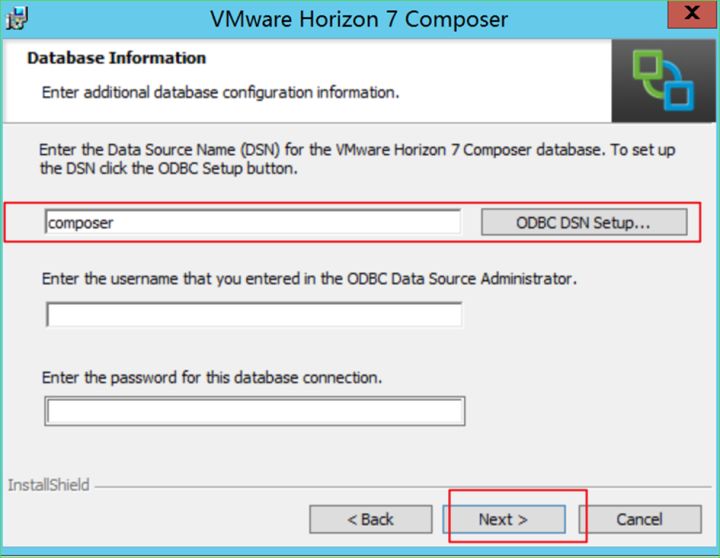Click the additional database configuration subtitle text
The height and width of the screenshot is (558, 720).
tap(220, 93)
